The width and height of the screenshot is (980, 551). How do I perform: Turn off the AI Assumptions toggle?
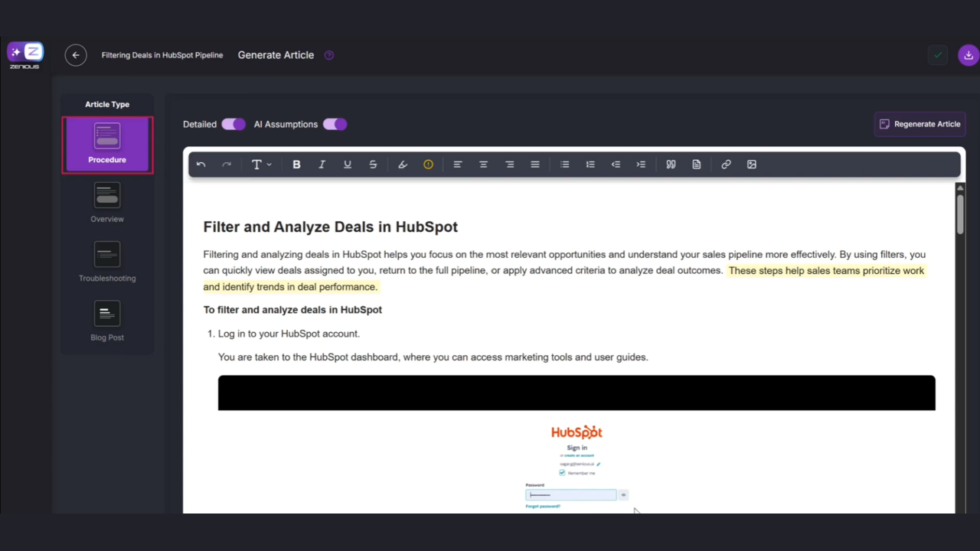[x=335, y=124]
